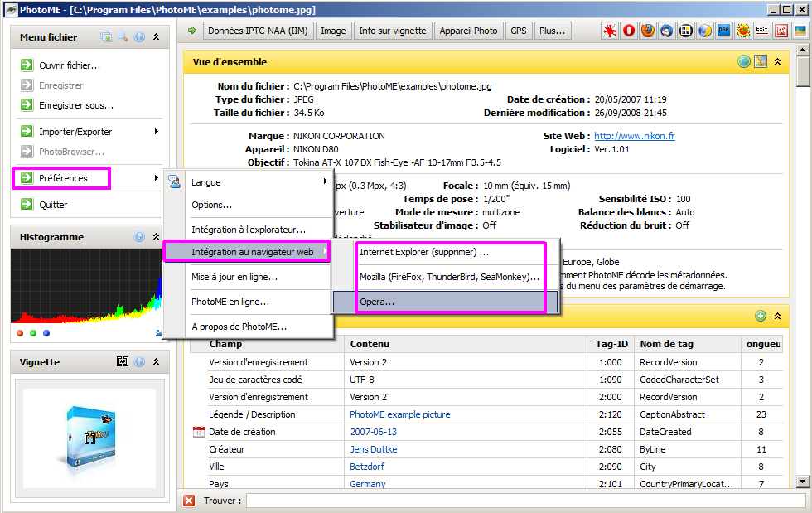812x513 pixels.
Task: Switch to the Image tab
Action: [x=333, y=31]
